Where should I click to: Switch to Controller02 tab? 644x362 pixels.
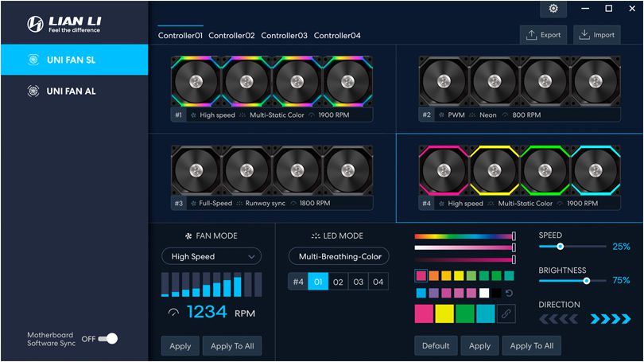[231, 35]
